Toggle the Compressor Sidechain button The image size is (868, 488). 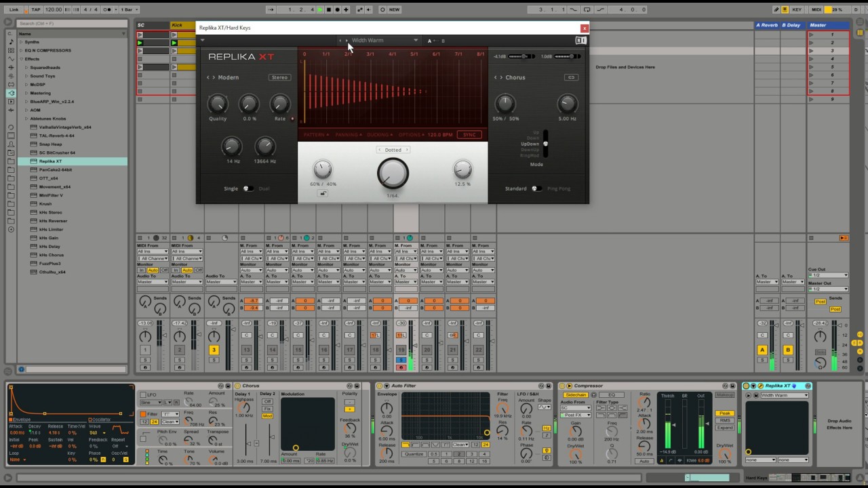coord(576,394)
